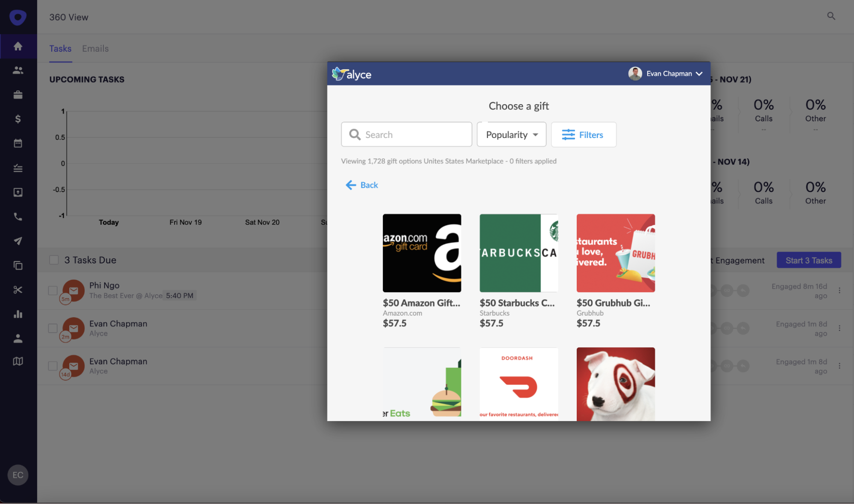This screenshot has height=504, width=854.
Task: Select the Uber Eats gift thumbnail
Action: pos(422,384)
